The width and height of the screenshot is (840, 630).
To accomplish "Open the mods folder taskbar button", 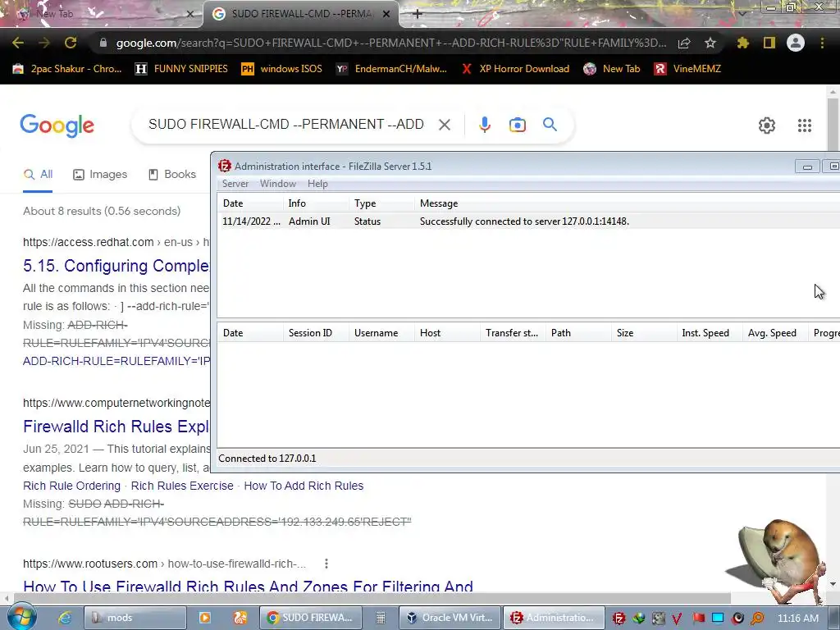I will 135,618.
